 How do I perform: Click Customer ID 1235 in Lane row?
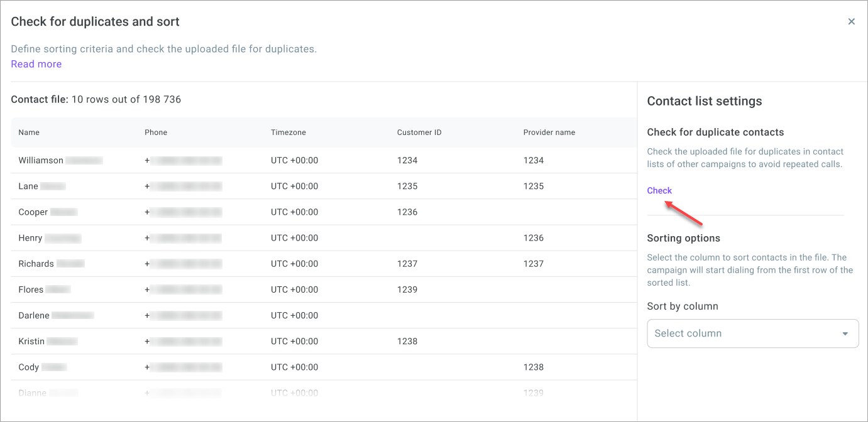click(407, 187)
